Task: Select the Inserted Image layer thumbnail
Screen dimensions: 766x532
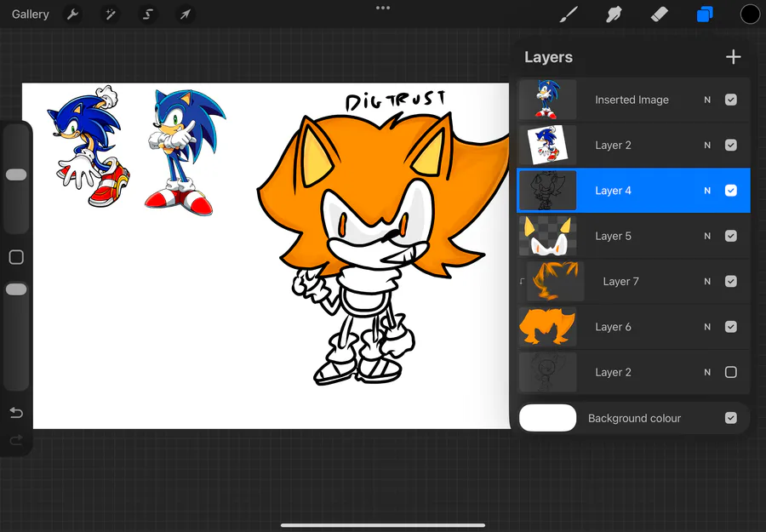Action: (547, 100)
